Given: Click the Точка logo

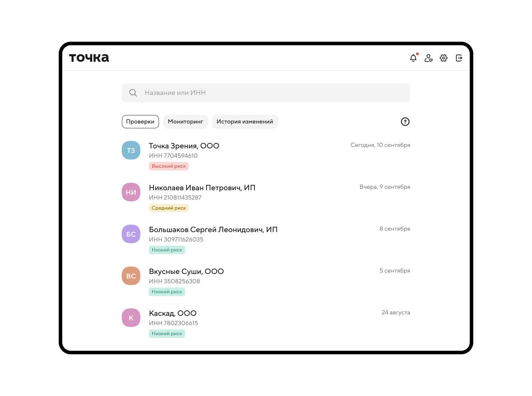Looking at the screenshot, I should pos(89,58).
